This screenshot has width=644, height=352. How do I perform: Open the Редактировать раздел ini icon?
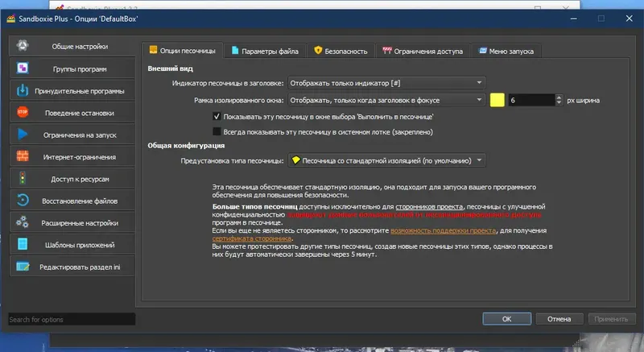[x=23, y=266]
